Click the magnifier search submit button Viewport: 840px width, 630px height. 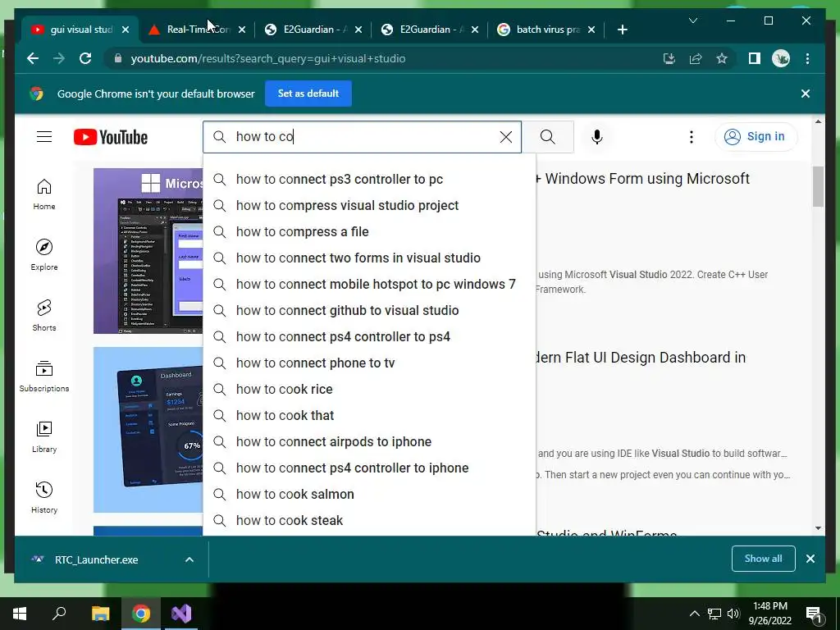547,137
